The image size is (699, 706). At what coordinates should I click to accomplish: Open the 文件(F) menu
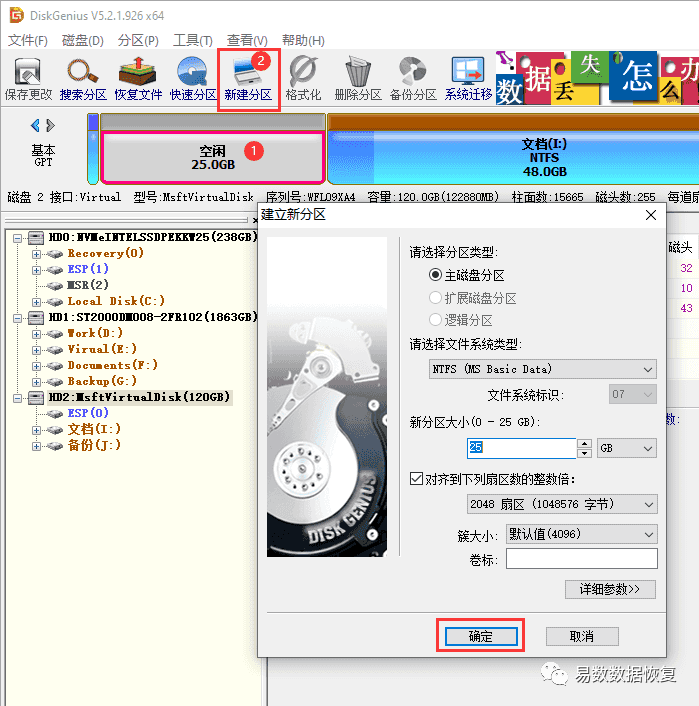click(x=28, y=41)
